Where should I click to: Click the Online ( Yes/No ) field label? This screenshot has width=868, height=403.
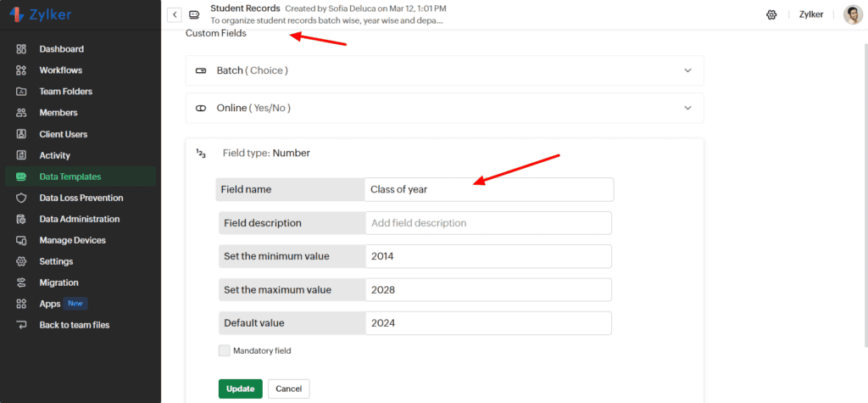(x=253, y=108)
